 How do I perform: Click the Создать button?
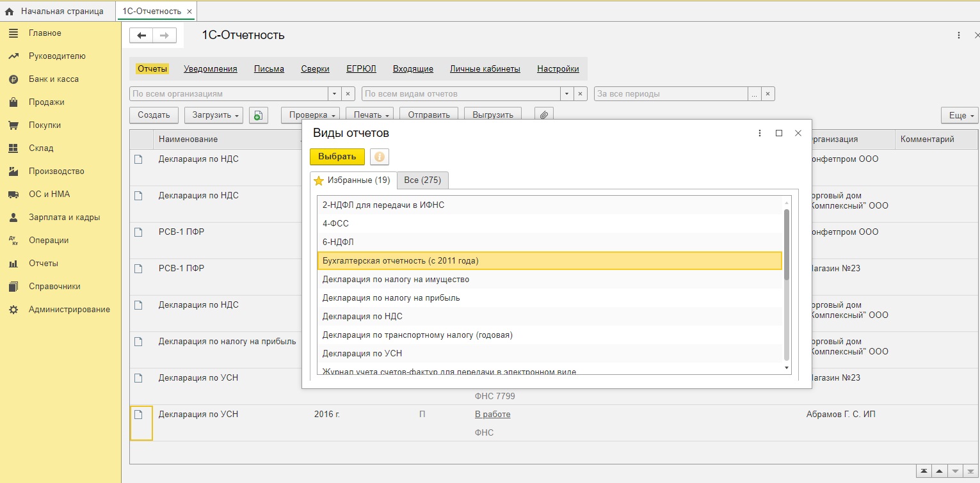(154, 115)
